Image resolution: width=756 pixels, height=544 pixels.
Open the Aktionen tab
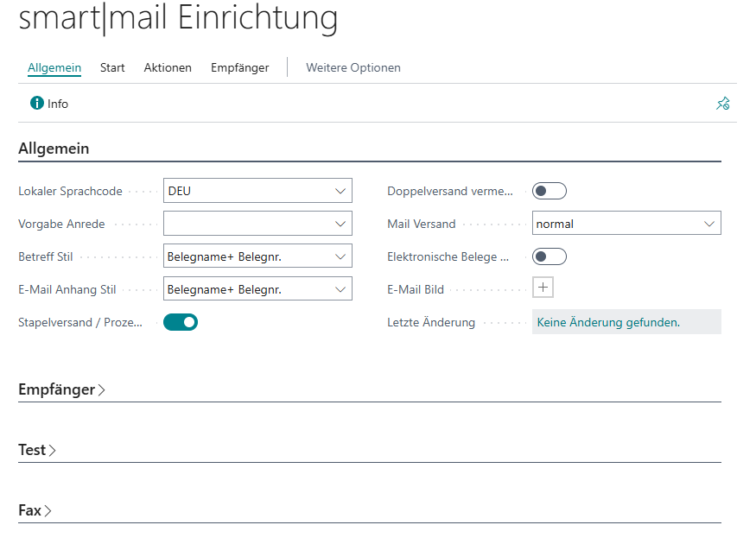[x=168, y=67]
